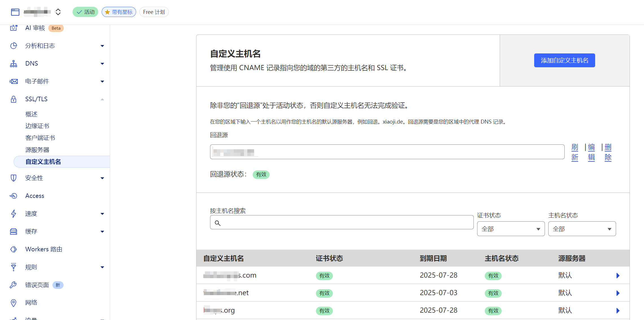
Task: Click the speed lightning bolt icon
Action: click(14, 214)
